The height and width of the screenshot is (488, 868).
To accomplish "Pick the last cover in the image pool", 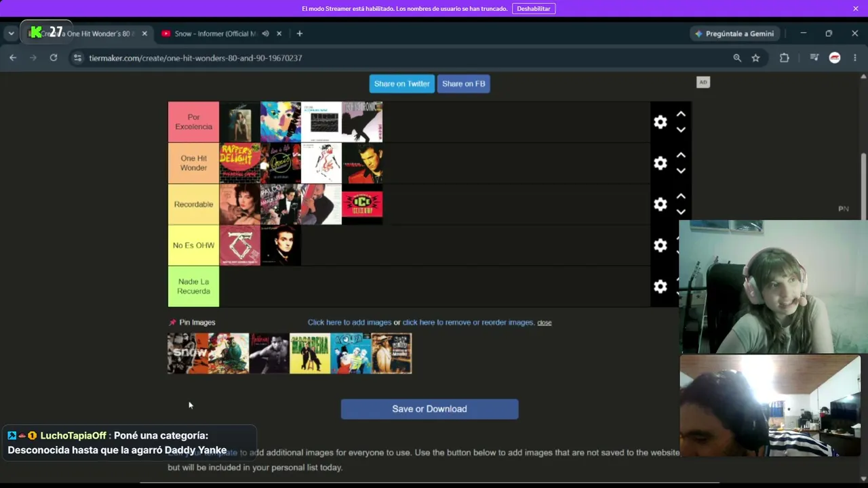I will point(391,353).
